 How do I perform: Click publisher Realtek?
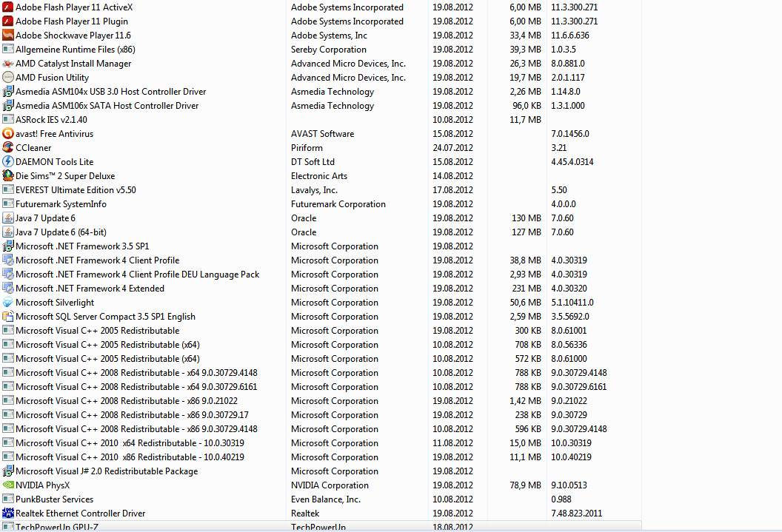305,513
